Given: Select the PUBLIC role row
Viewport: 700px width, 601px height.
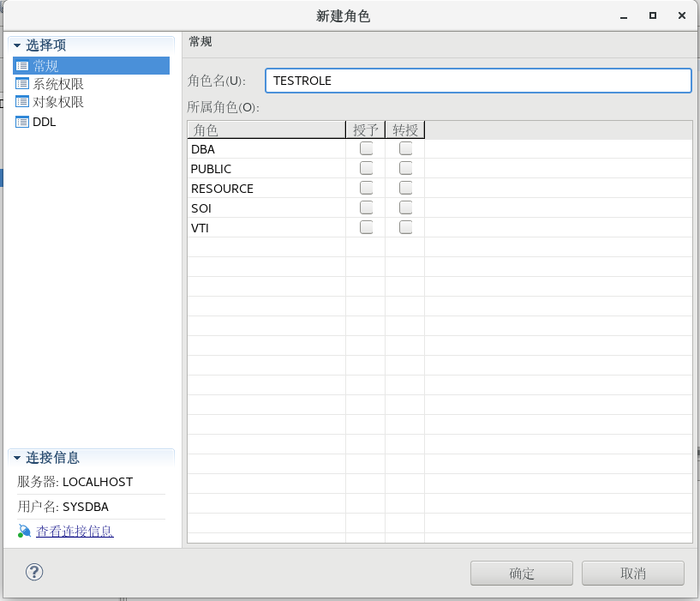Looking at the screenshot, I should tap(257, 168).
